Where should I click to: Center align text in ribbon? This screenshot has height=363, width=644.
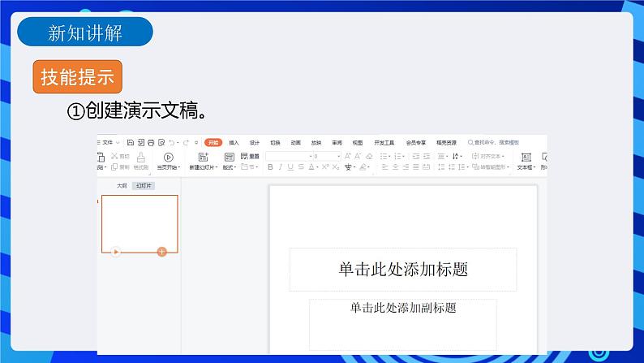click(x=395, y=166)
